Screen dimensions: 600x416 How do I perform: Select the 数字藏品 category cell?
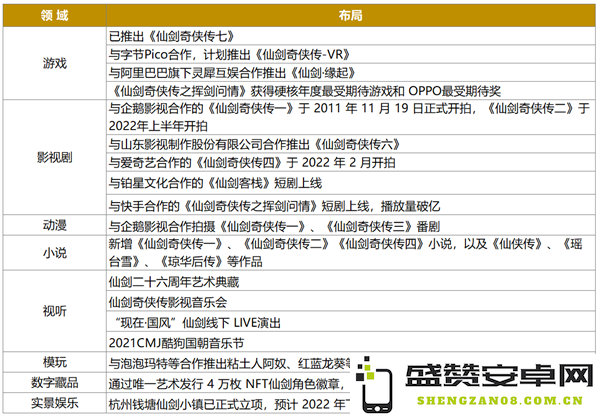(x=54, y=382)
